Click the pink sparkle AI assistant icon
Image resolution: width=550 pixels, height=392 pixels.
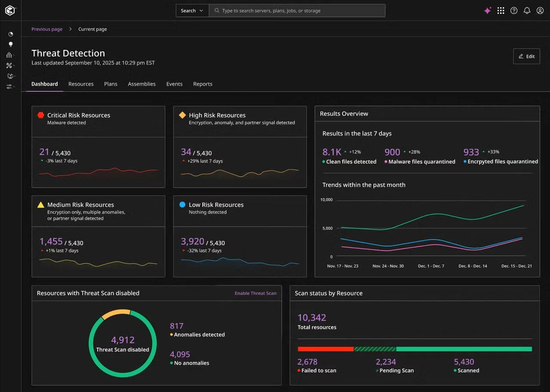[x=487, y=11]
